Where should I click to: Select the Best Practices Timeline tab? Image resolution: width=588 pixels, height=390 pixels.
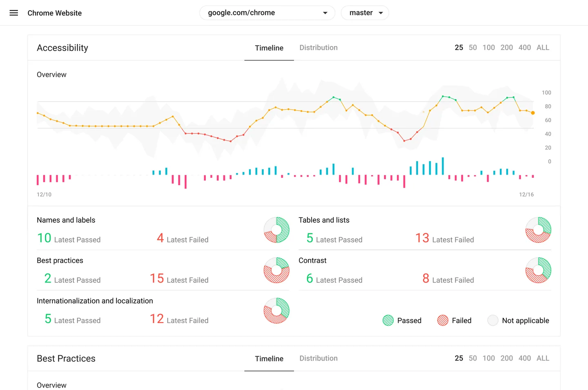[269, 359]
